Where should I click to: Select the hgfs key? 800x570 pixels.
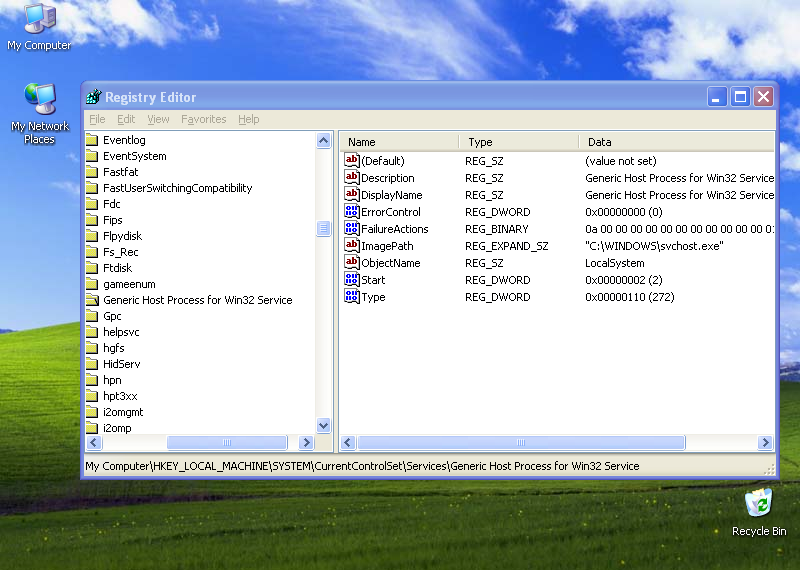pos(113,348)
